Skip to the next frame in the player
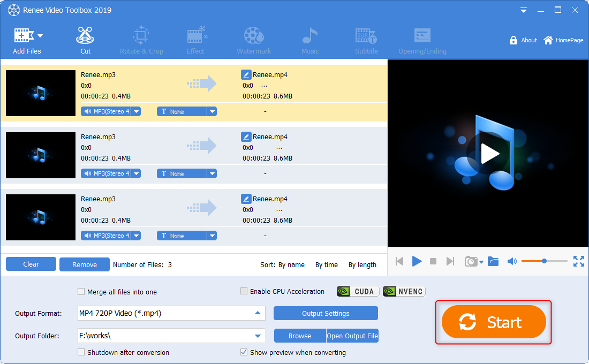 (x=450, y=261)
